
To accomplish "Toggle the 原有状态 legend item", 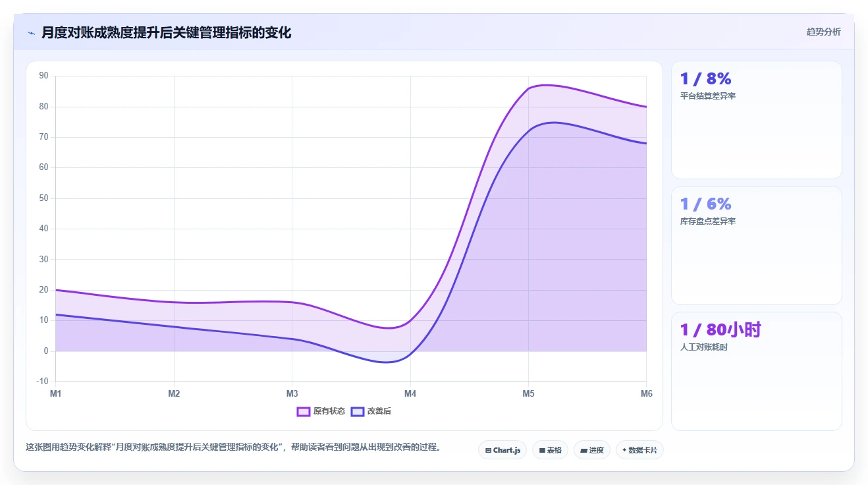I will tap(321, 411).
